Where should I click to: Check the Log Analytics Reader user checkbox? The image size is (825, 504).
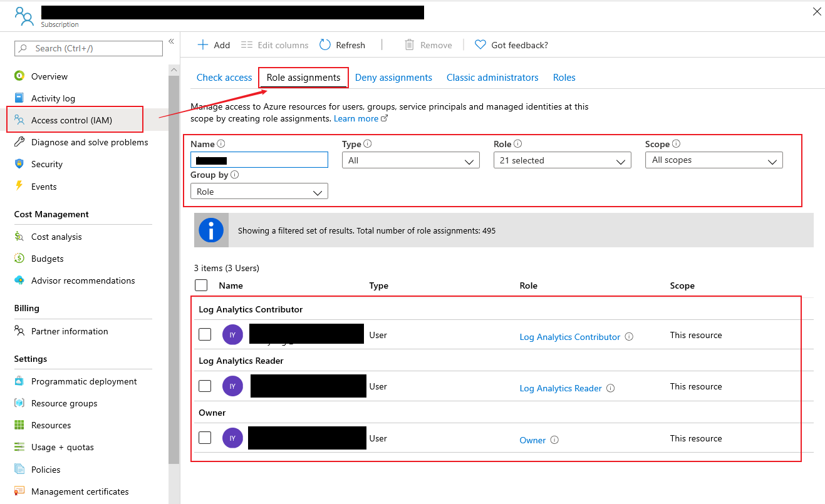click(205, 386)
